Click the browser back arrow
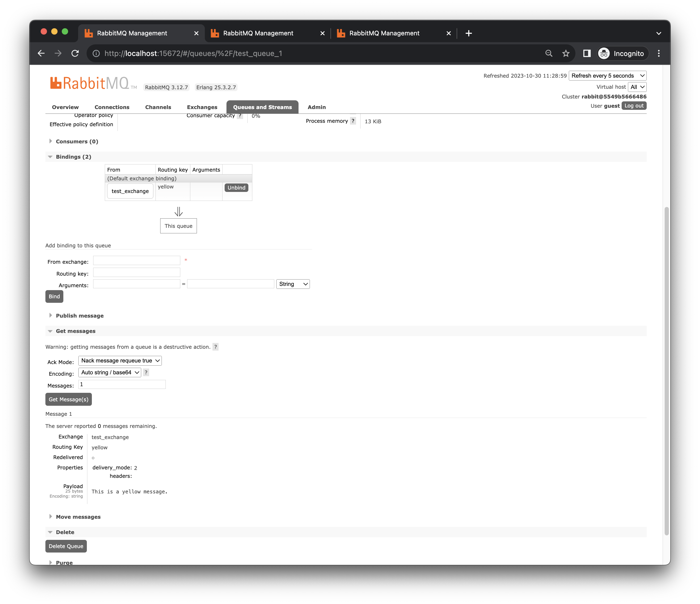The width and height of the screenshot is (700, 604). 41,53
